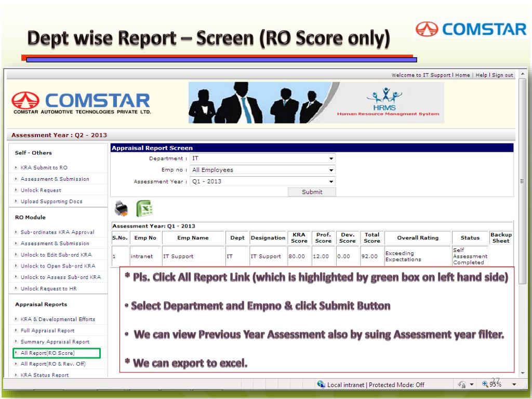
Task: Click Local intranet Protected Mode status text
Action: (x=376, y=385)
